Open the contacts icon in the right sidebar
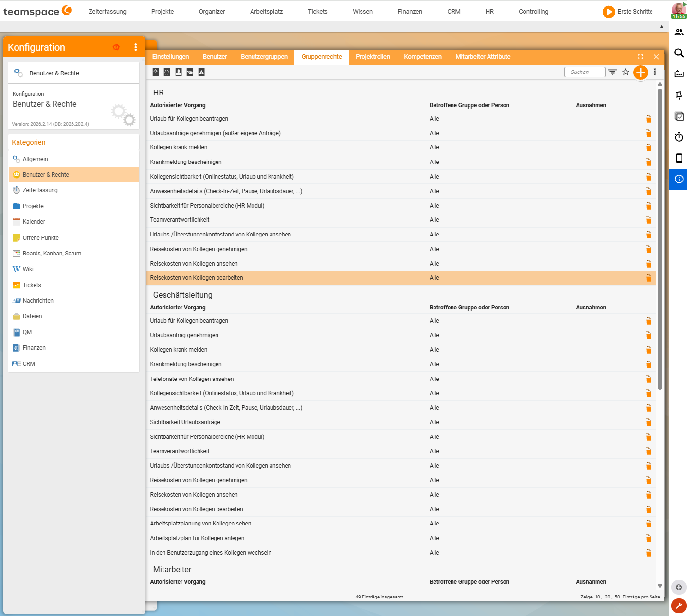The width and height of the screenshot is (687, 616). click(679, 32)
